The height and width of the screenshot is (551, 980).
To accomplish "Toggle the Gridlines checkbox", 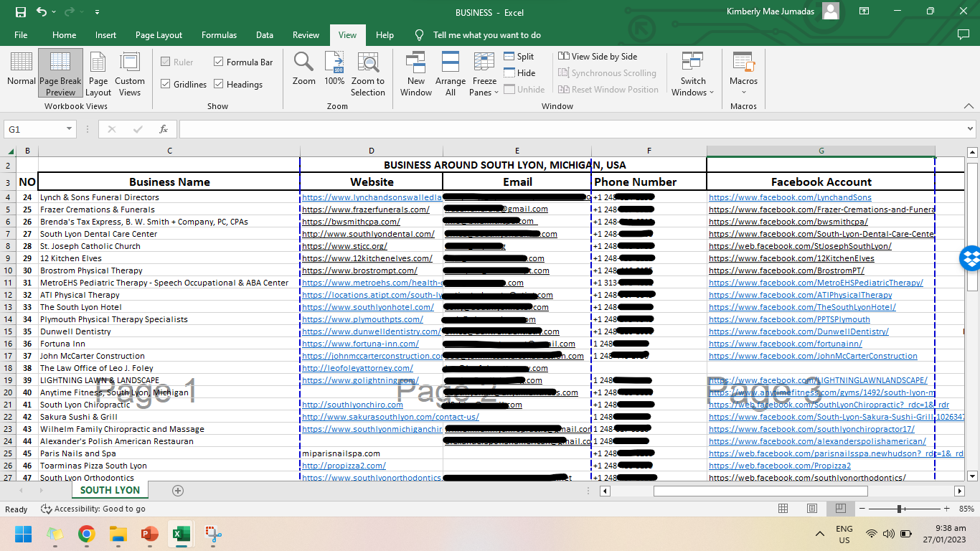I will 184,85.
